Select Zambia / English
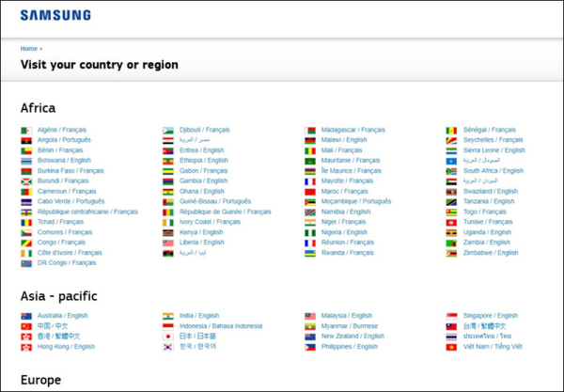564x392 pixels. 487,243
